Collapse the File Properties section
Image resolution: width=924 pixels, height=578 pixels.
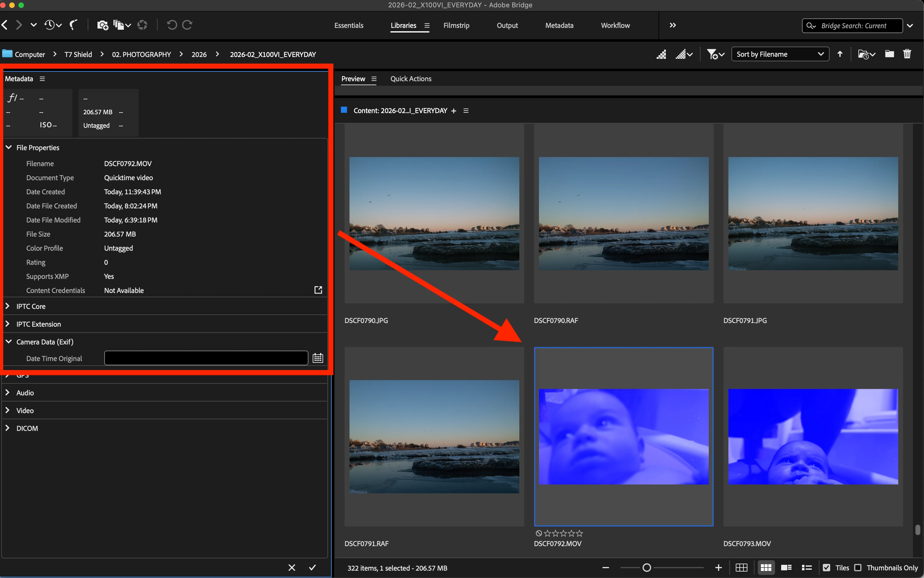(x=8, y=147)
